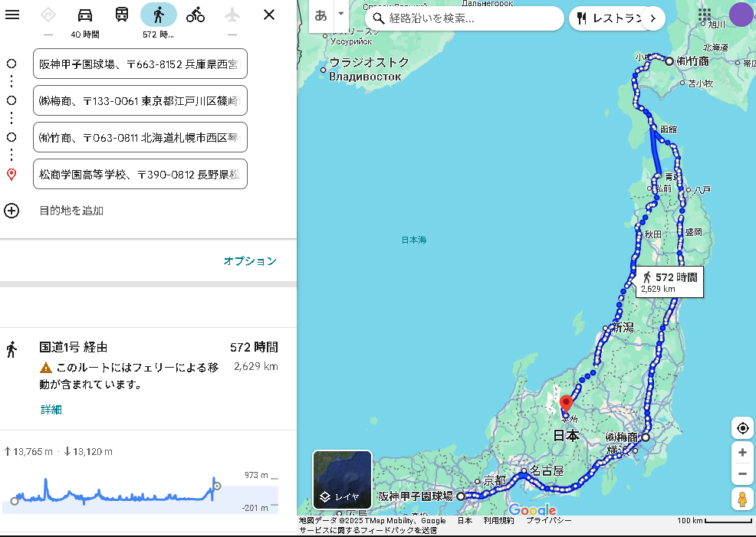The image size is (756, 537).
Task: Click the あ input method button
Action: tap(320, 16)
